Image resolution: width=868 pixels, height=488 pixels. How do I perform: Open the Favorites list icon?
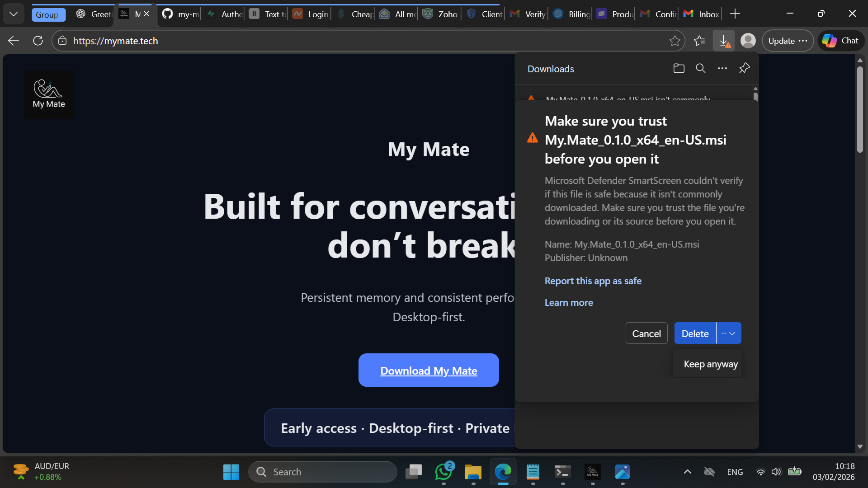click(x=699, y=41)
